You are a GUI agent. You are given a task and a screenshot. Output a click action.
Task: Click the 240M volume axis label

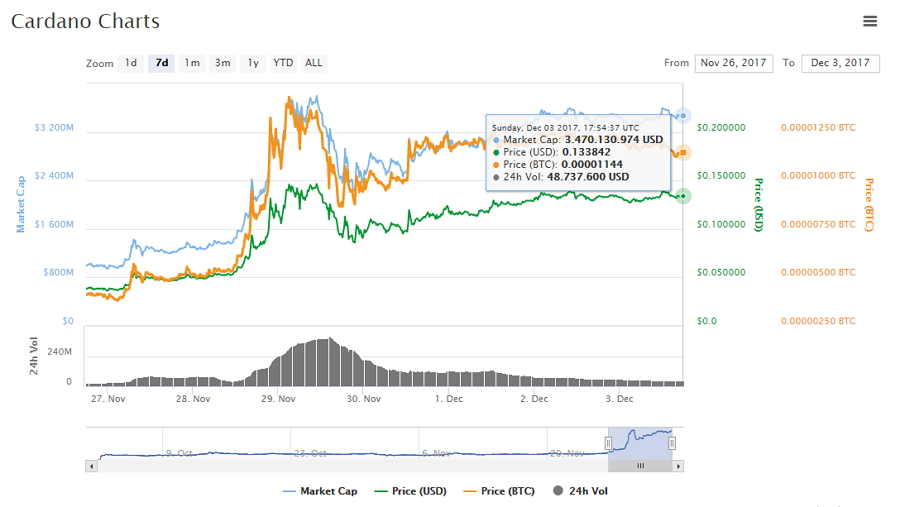(60, 352)
